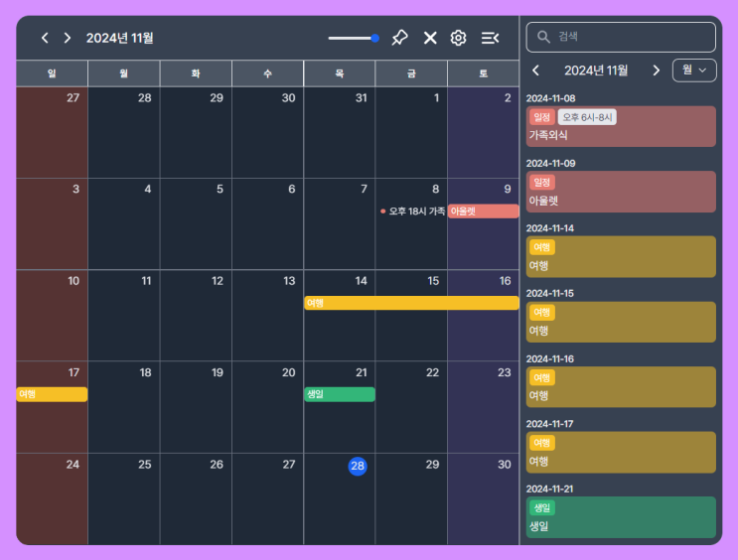Open calendar settings gear
The width and height of the screenshot is (738, 560).
click(458, 38)
